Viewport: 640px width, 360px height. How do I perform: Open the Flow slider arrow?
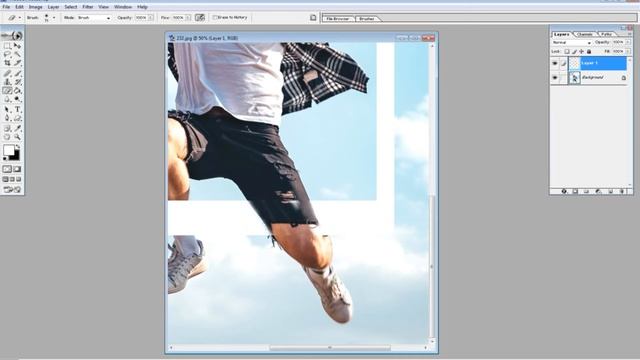coord(188,18)
